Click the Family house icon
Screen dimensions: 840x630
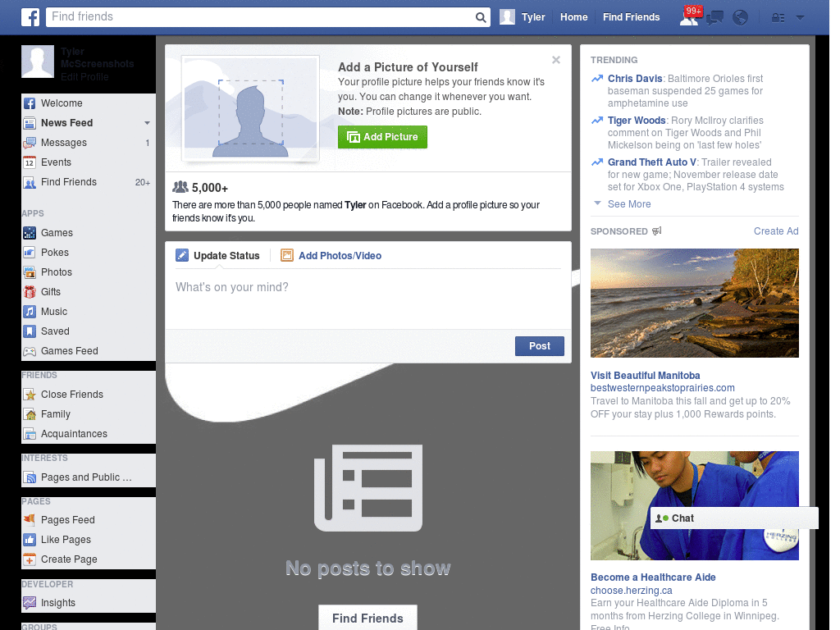click(x=30, y=414)
